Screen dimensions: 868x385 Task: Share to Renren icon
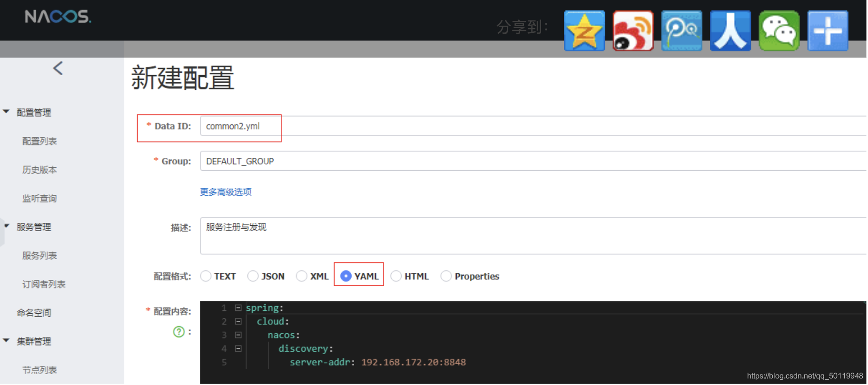click(x=730, y=31)
